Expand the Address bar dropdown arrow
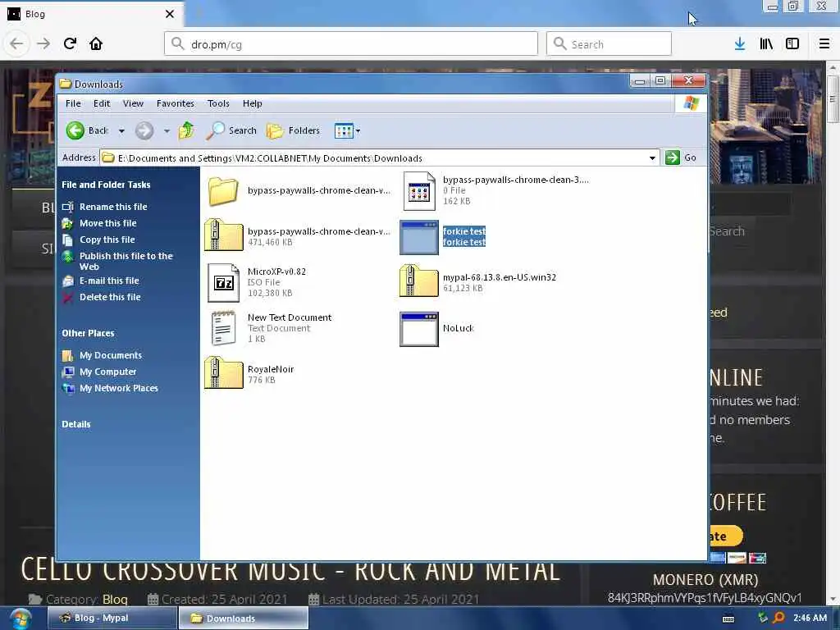Screen dimensions: 840x630 [652, 158]
